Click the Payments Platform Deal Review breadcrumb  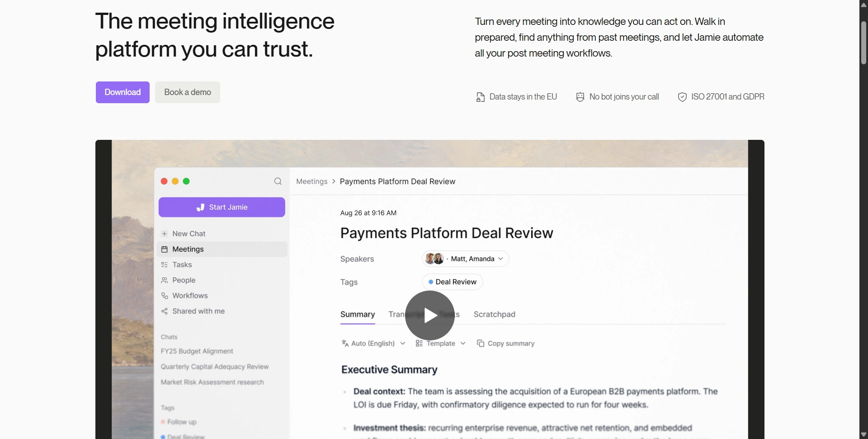point(398,181)
